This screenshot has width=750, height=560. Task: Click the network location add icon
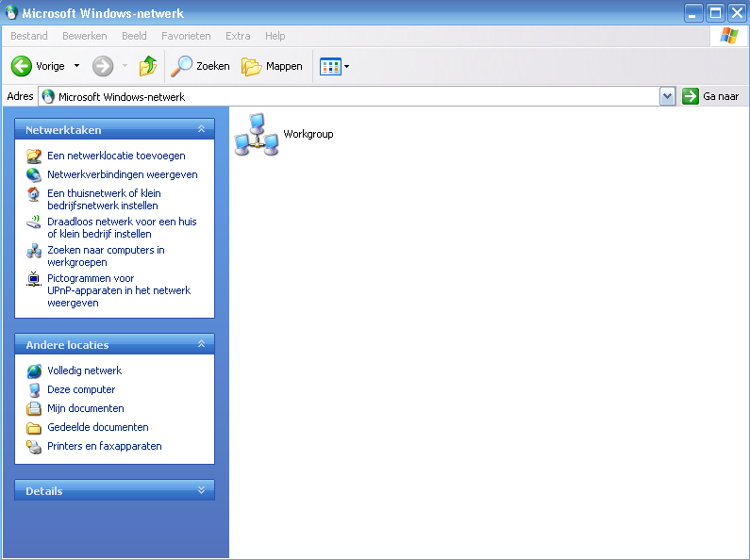click(33, 156)
